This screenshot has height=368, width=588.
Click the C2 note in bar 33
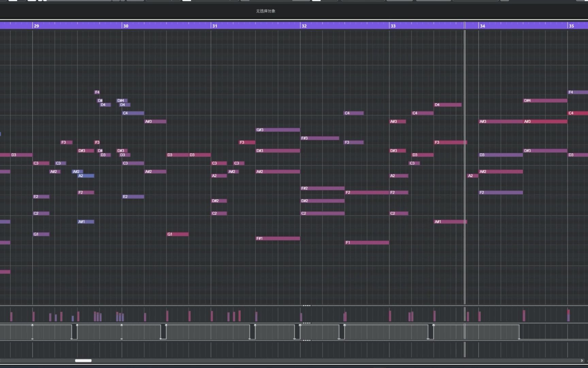399,213
